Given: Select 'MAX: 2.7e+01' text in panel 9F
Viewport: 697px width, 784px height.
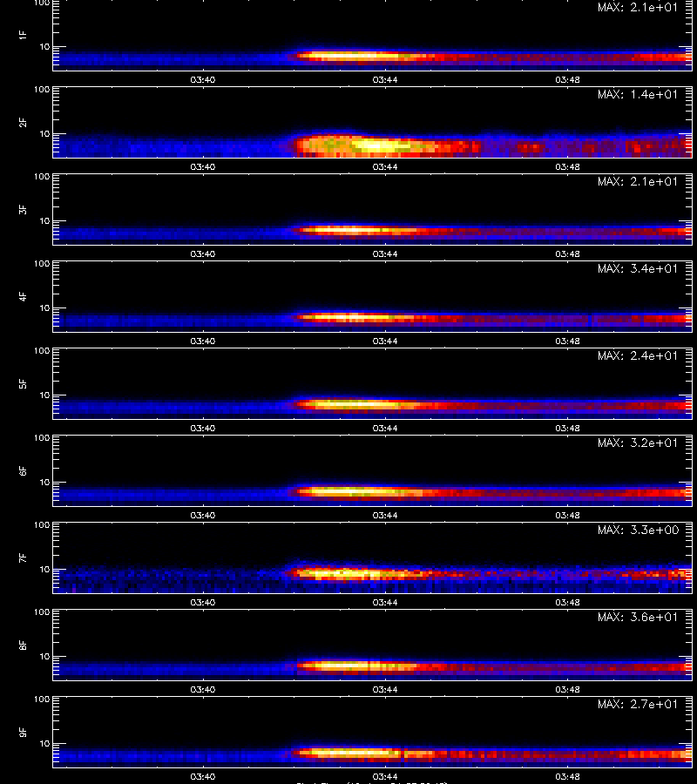Looking at the screenshot, I should pyautogui.click(x=638, y=704).
